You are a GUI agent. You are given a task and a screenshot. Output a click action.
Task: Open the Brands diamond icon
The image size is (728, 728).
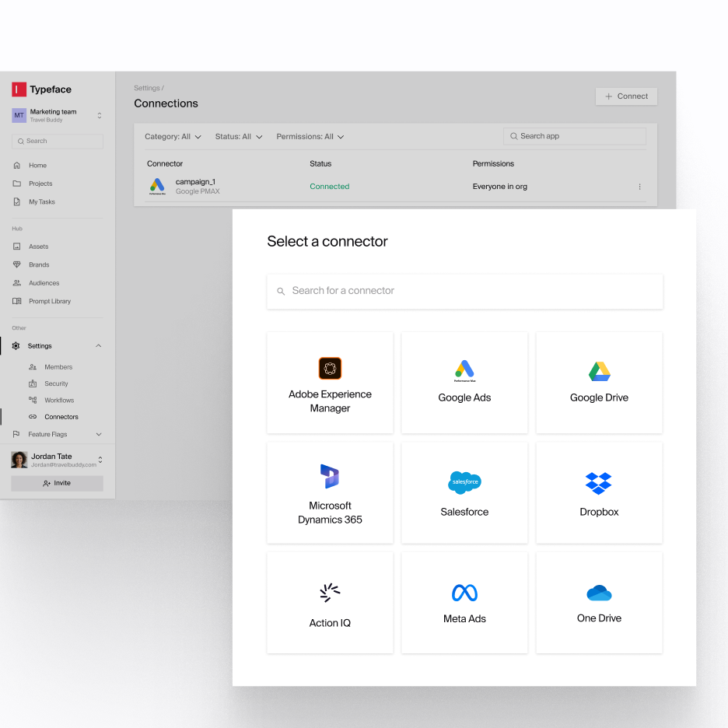[16, 264]
